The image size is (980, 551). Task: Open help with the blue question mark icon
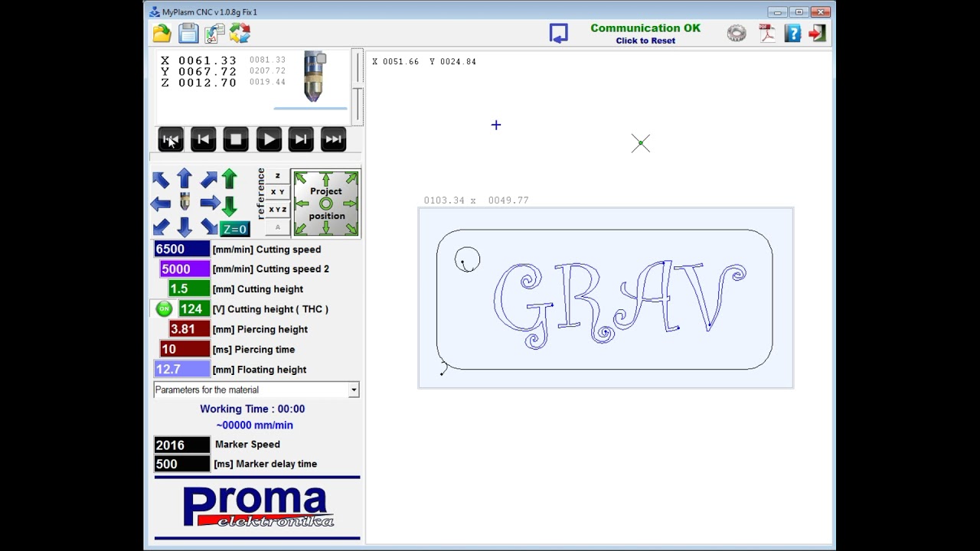792,33
